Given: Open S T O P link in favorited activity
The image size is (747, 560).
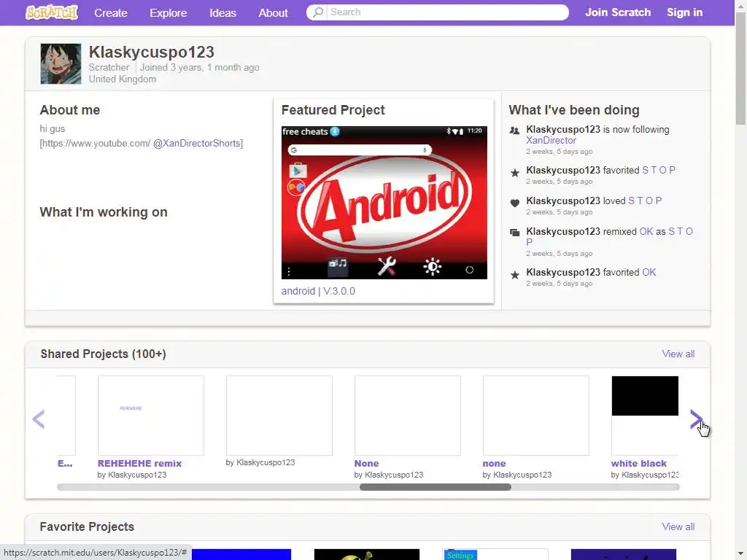Looking at the screenshot, I should tap(659, 170).
